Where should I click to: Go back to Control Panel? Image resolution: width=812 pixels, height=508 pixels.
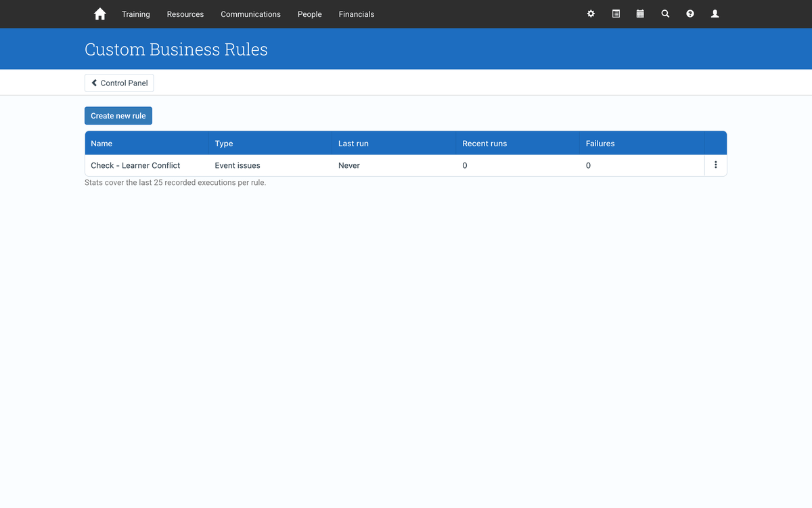pyautogui.click(x=119, y=83)
